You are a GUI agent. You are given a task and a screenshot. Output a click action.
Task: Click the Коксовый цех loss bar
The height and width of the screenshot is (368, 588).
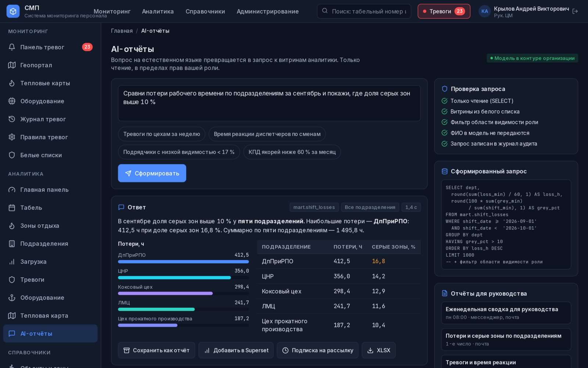click(165, 293)
